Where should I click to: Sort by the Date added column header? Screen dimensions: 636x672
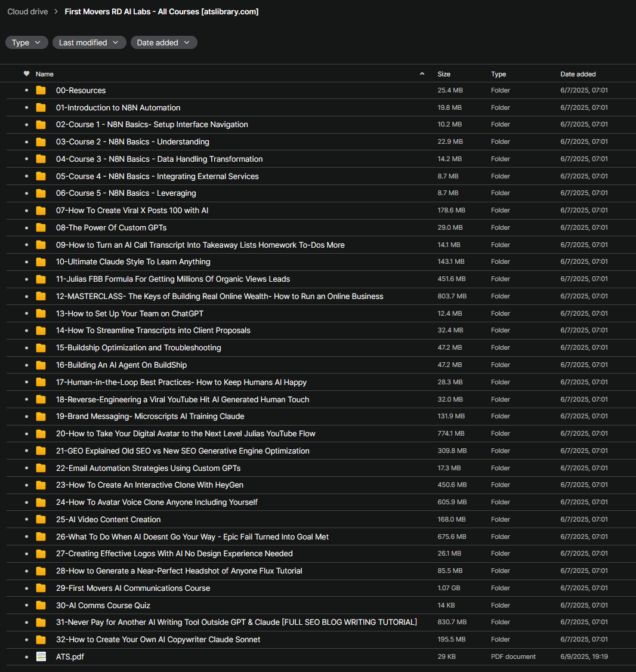point(578,74)
